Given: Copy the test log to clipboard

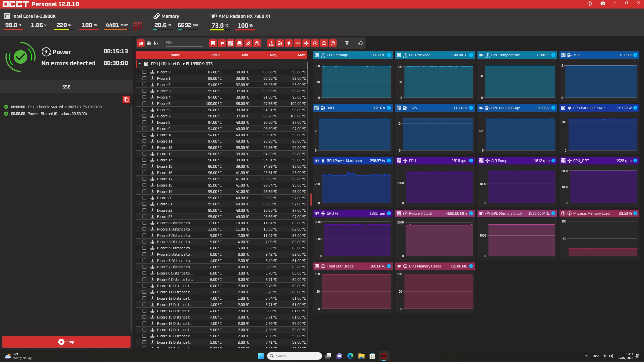Looking at the screenshot, I should 126,100.
